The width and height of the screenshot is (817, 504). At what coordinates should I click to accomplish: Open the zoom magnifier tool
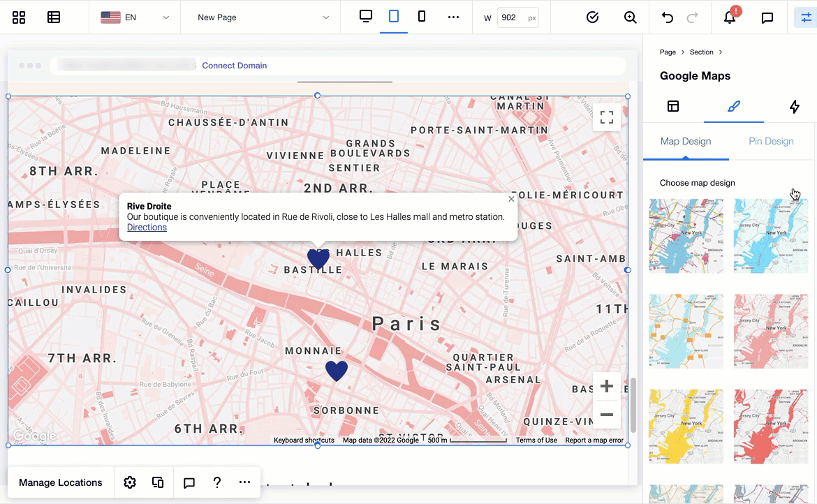pos(631,17)
